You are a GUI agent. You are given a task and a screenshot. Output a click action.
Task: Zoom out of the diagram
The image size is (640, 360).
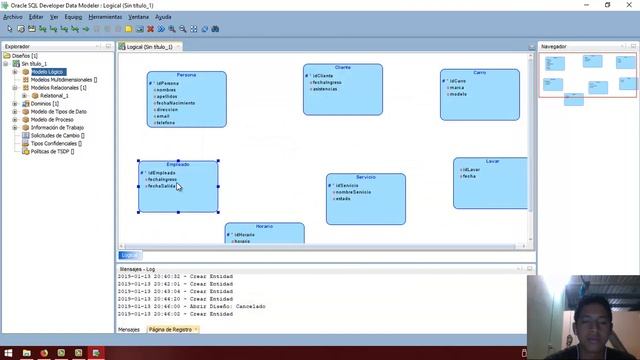183,29
